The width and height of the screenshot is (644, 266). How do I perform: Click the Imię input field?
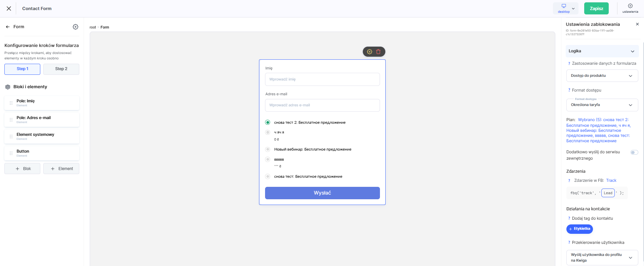323,79
